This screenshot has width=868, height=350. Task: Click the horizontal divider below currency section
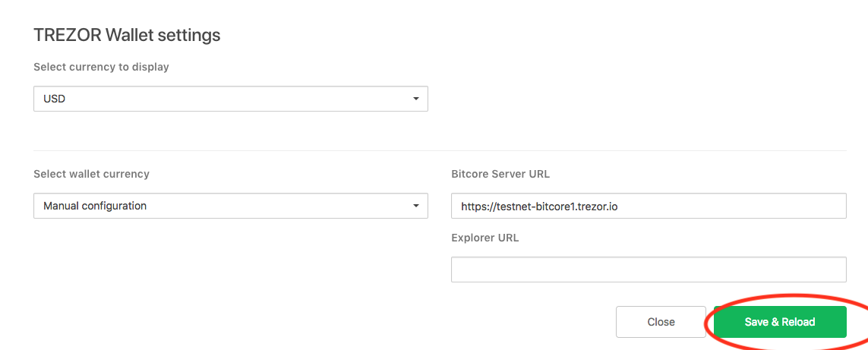coord(440,150)
